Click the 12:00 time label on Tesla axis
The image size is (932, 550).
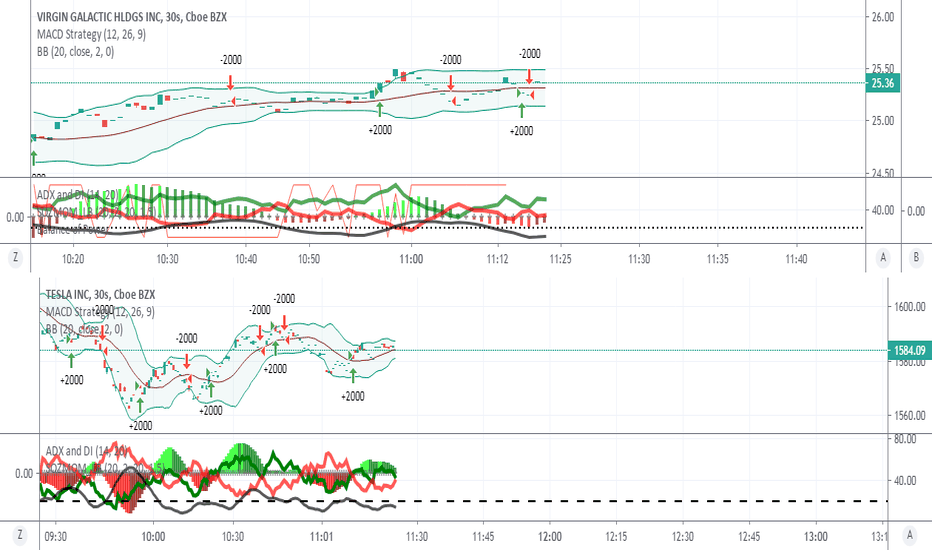coord(550,536)
